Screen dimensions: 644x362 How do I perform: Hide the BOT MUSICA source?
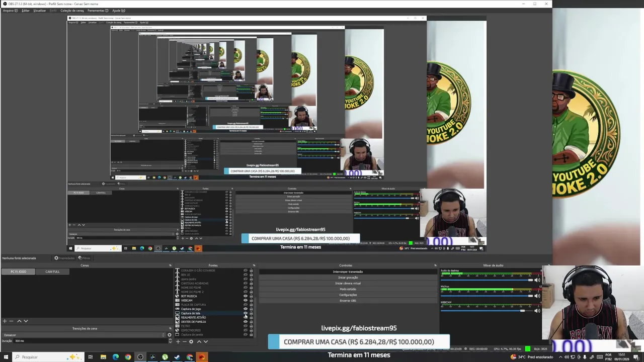click(246, 296)
